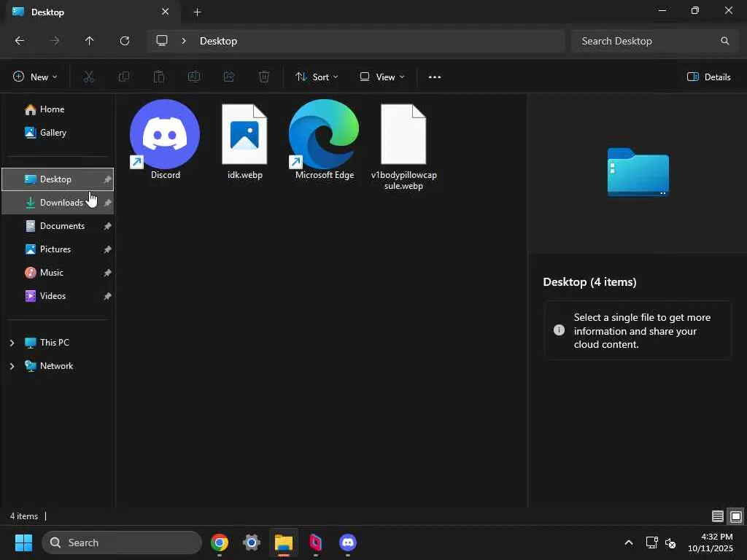Switch to details list view layout
Image resolution: width=747 pixels, height=560 pixels.
coord(718,516)
